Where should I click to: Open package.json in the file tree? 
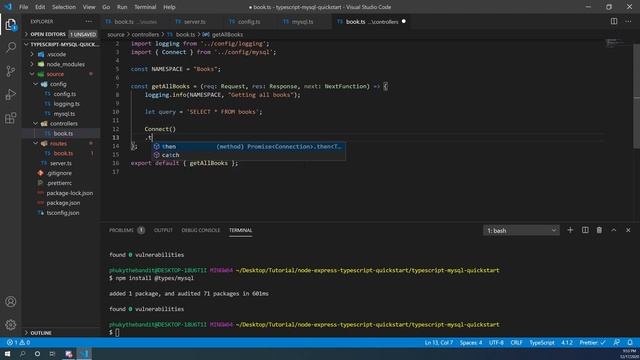(x=63, y=203)
